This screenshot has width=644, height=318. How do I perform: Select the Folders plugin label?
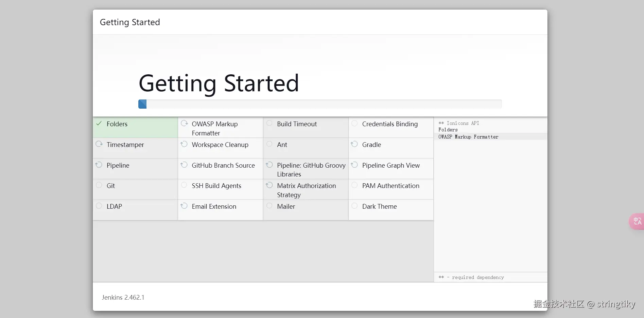(x=117, y=124)
